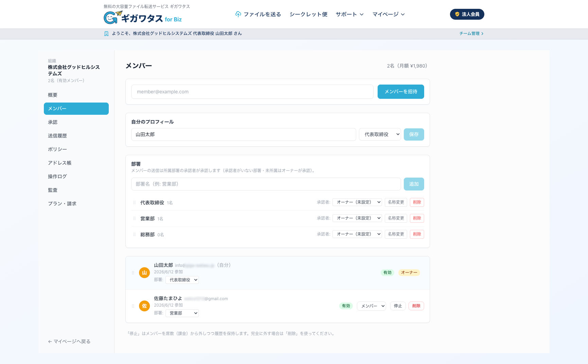Click the ギガワタス for Biz logo

coord(143,17)
